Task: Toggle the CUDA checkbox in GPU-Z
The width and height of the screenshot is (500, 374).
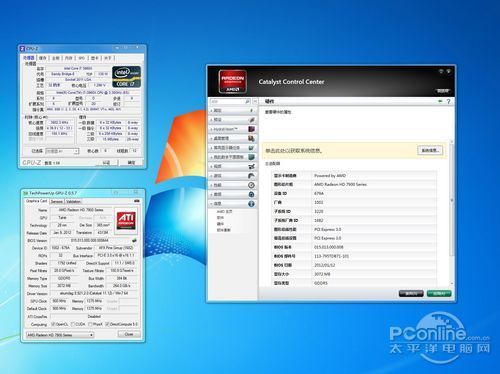Action: point(74,324)
